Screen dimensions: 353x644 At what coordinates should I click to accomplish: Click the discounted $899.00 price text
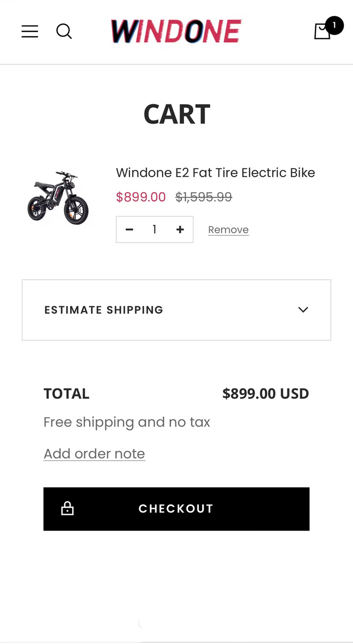tap(141, 197)
